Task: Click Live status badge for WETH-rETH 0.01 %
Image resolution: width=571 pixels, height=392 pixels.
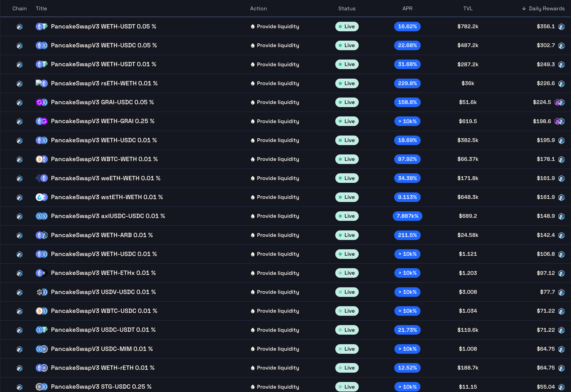Action: pos(347,368)
